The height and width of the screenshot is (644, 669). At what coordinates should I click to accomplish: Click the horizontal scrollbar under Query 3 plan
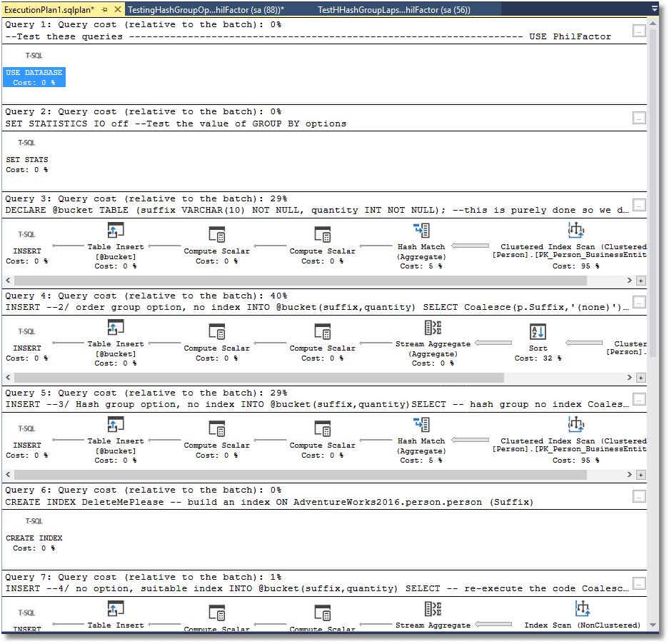pyautogui.click(x=321, y=281)
